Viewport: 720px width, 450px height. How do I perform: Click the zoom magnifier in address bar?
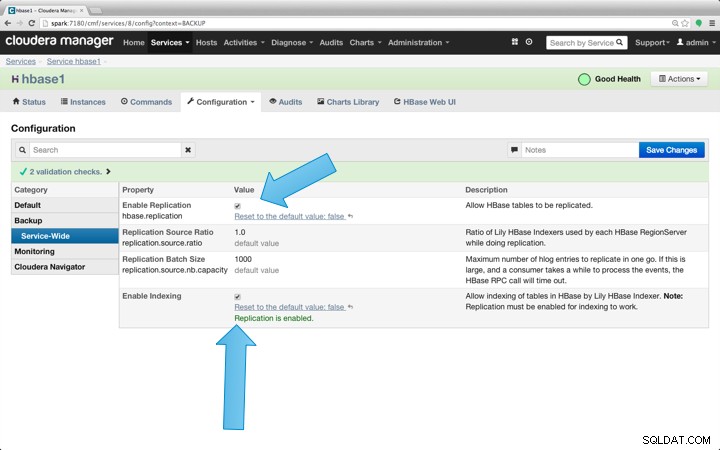675,23
